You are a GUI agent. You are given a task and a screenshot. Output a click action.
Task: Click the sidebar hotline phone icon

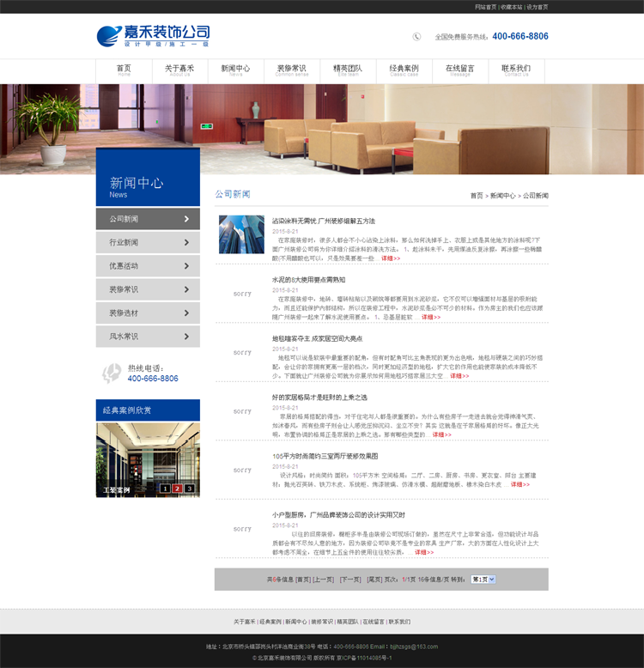coord(112,373)
